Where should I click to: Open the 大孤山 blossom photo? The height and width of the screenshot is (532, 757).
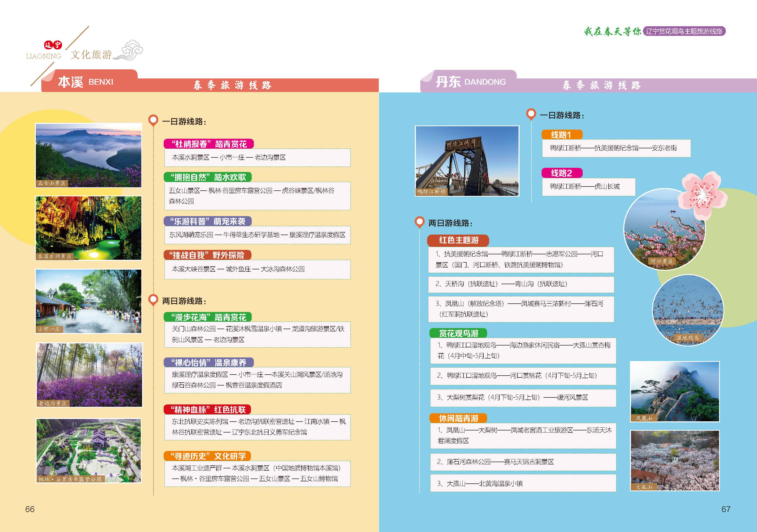click(x=675, y=461)
